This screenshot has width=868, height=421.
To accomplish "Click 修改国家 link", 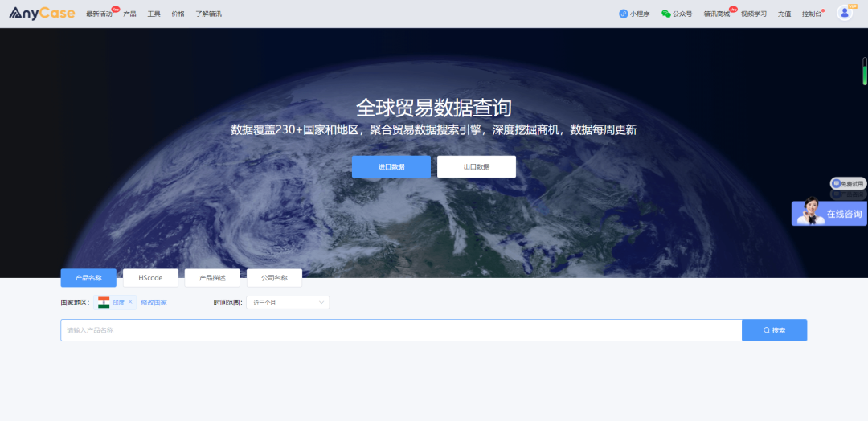I will pos(154,303).
